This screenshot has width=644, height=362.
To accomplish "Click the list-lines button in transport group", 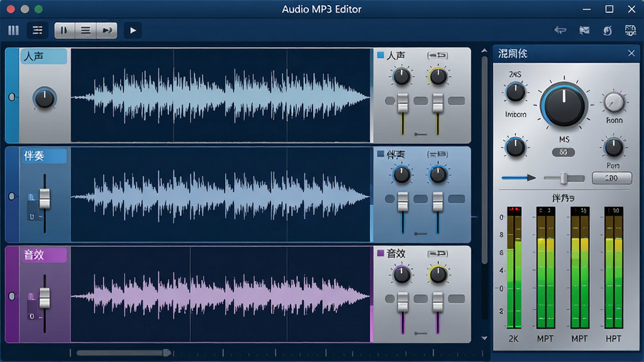I will (x=86, y=30).
